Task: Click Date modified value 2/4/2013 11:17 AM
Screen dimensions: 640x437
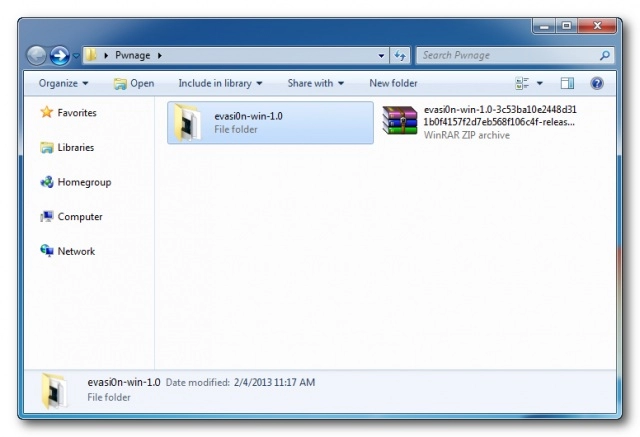Action: [274, 382]
